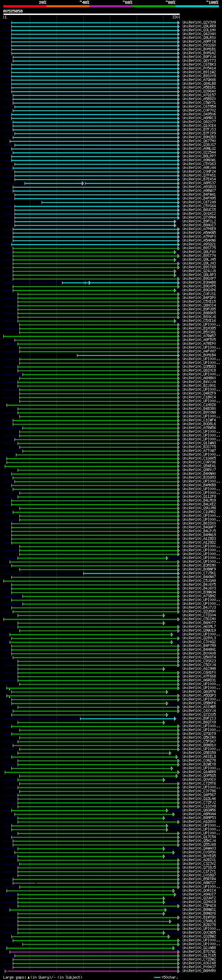Select hit label UniRef100_Q42040

199,34
